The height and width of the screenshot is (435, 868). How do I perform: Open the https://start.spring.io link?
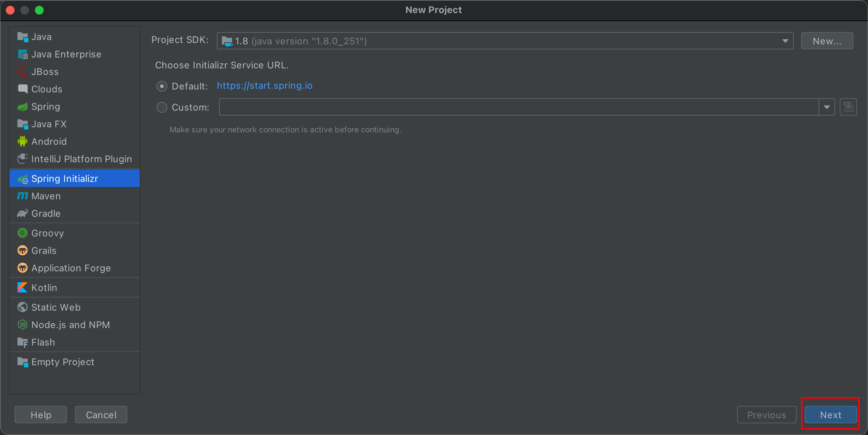click(264, 85)
